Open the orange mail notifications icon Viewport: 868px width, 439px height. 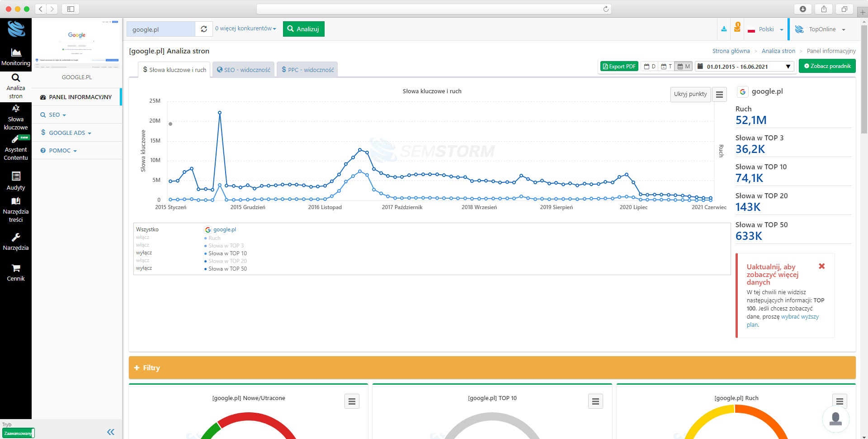coord(737,28)
